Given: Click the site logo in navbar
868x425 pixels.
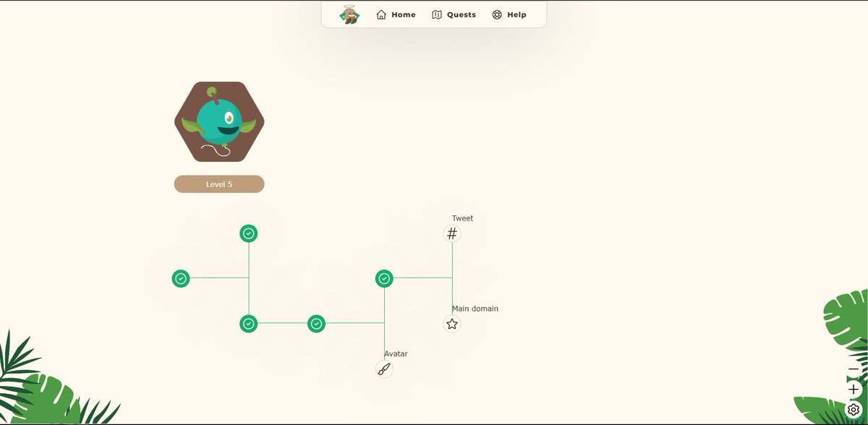Looking at the screenshot, I should pyautogui.click(x=350, y=14).
